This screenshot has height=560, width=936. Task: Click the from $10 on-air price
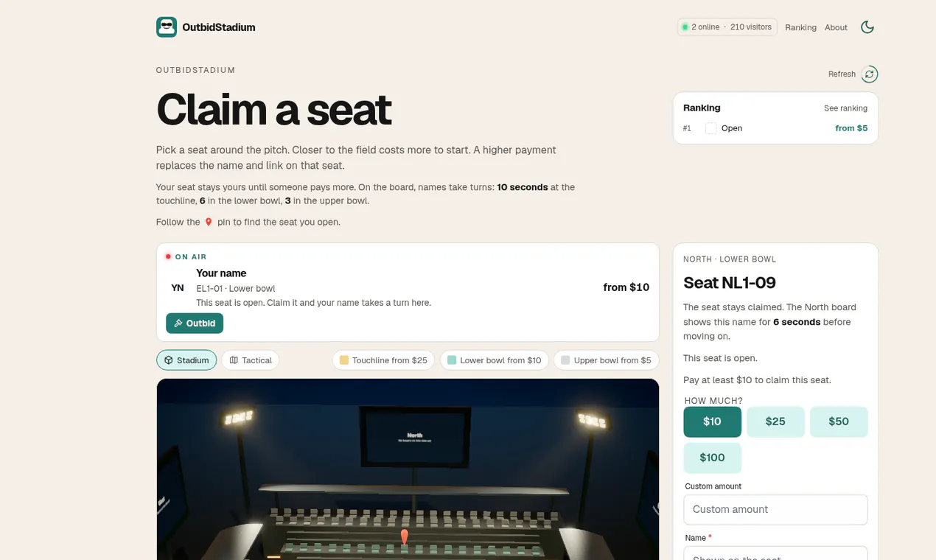(x=626, y=287)
